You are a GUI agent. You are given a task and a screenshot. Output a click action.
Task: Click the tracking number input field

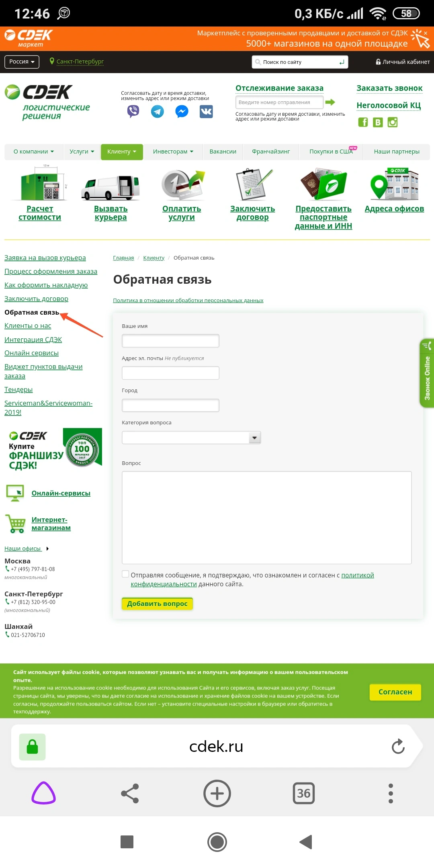[280, 102]
